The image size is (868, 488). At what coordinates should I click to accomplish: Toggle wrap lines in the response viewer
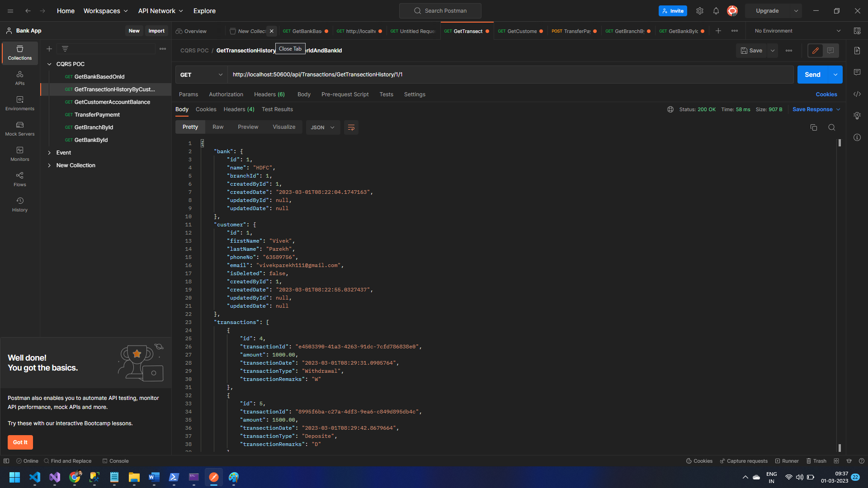click(x=351, y=127)
